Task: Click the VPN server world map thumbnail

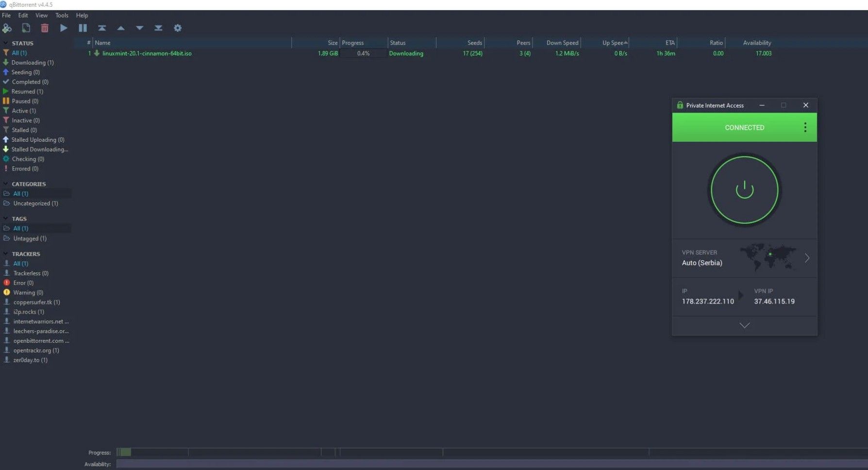Action: point(768,257)
